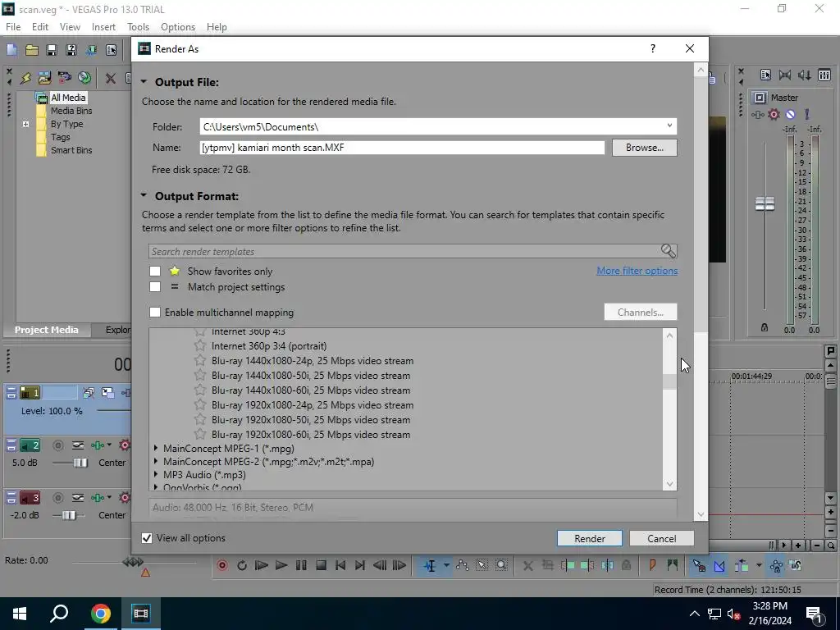Click More filter options link

tap(637, 271)
